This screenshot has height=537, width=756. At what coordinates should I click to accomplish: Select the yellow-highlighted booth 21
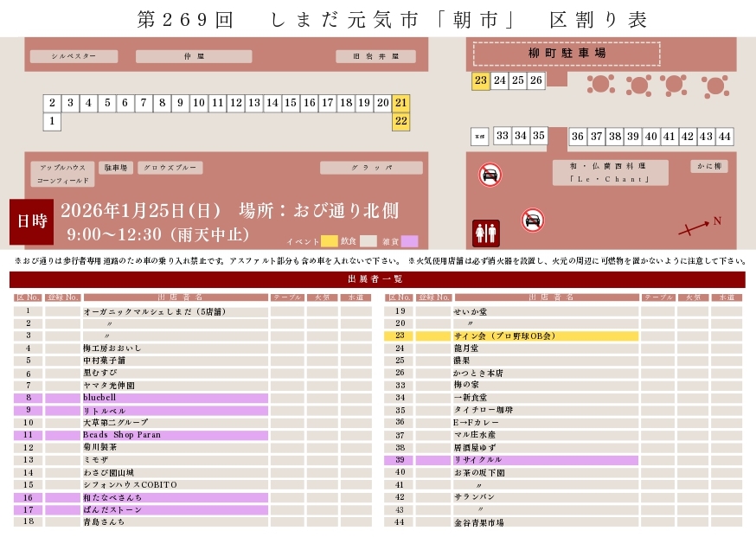tap(399, 102)
